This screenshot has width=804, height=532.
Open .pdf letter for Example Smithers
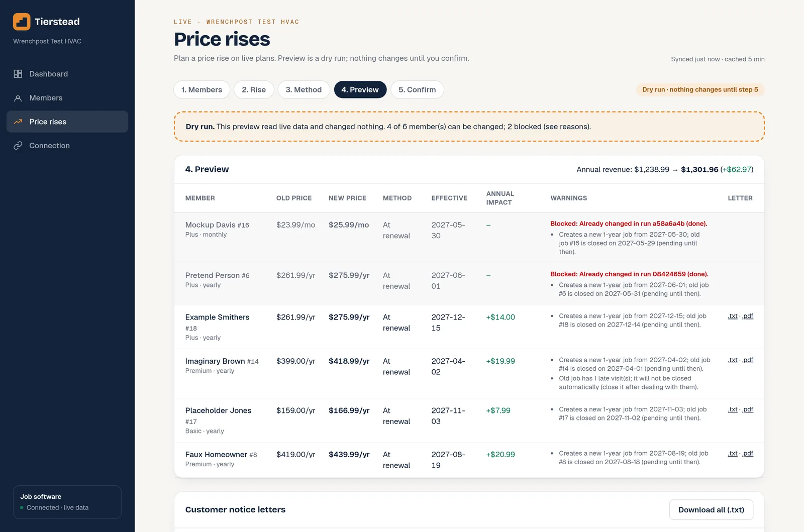click(748, 316)
